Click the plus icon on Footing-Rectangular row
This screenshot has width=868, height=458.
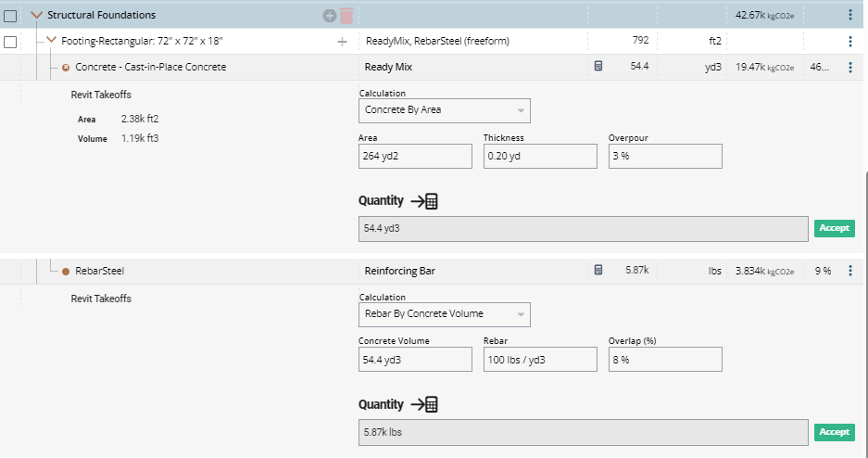[342, 42]
